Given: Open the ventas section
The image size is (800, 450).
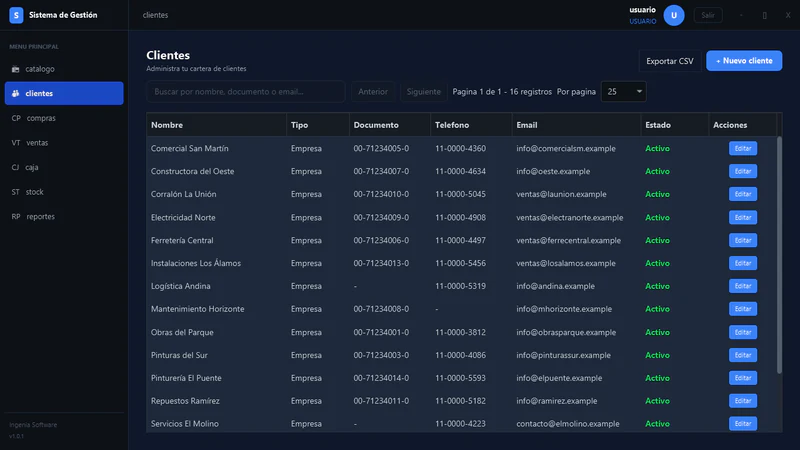Looking at the screenshot, I should (x=64, y=143).
